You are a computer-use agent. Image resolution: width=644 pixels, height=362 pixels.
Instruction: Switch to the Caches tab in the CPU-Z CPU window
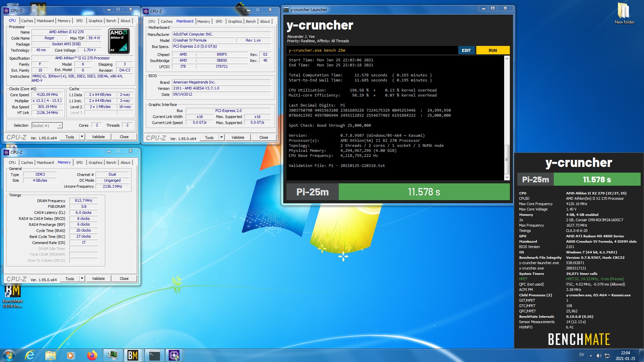(x=27, y=21)
